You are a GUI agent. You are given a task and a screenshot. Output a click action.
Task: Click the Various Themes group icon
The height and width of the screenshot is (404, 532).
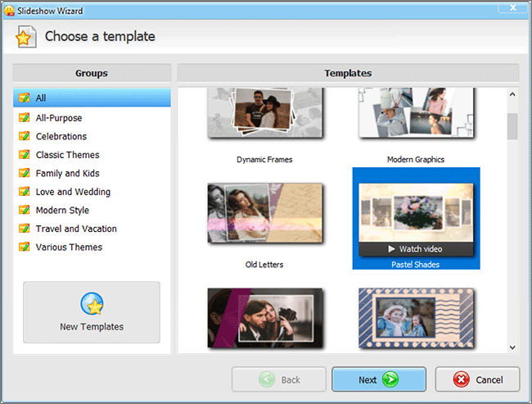click(x=25, y=247)
